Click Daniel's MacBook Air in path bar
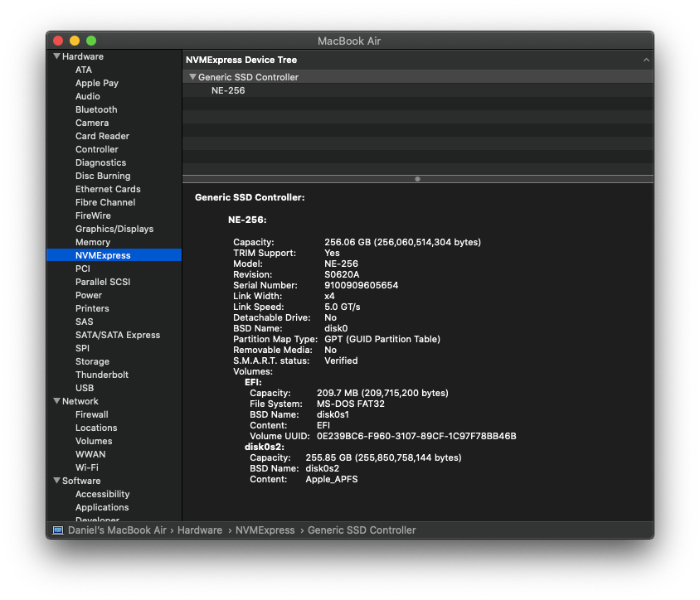 pos(117,530)
